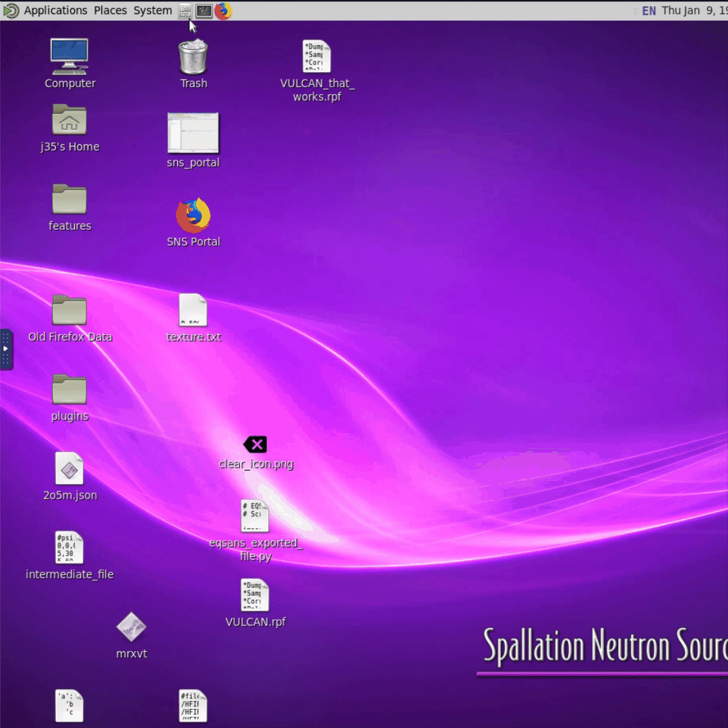Select the eqsans_exported_file.py script

click(255, 516)
